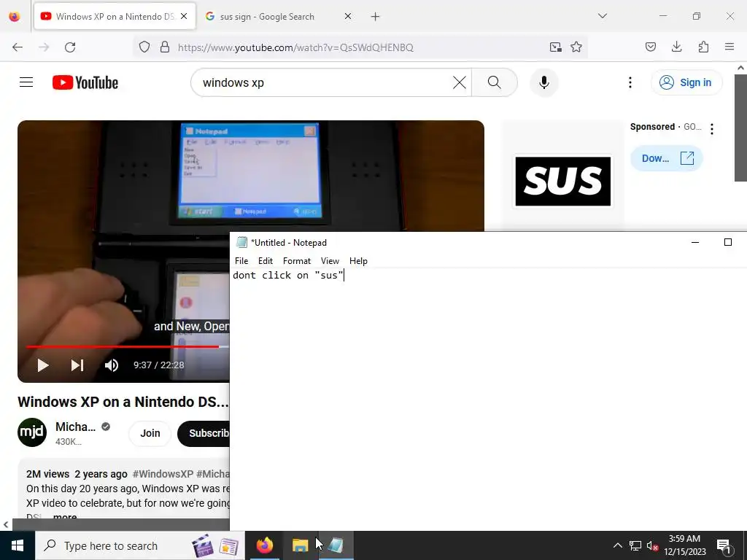Search with your voice using the microphone
Viewport: 747px width, 560px height.
(x=544, y=82)
